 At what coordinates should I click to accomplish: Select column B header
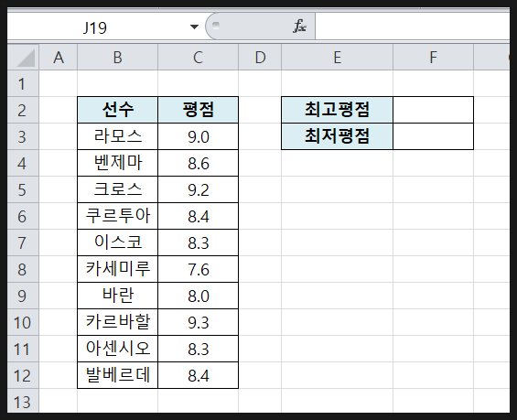pos(118,58)
